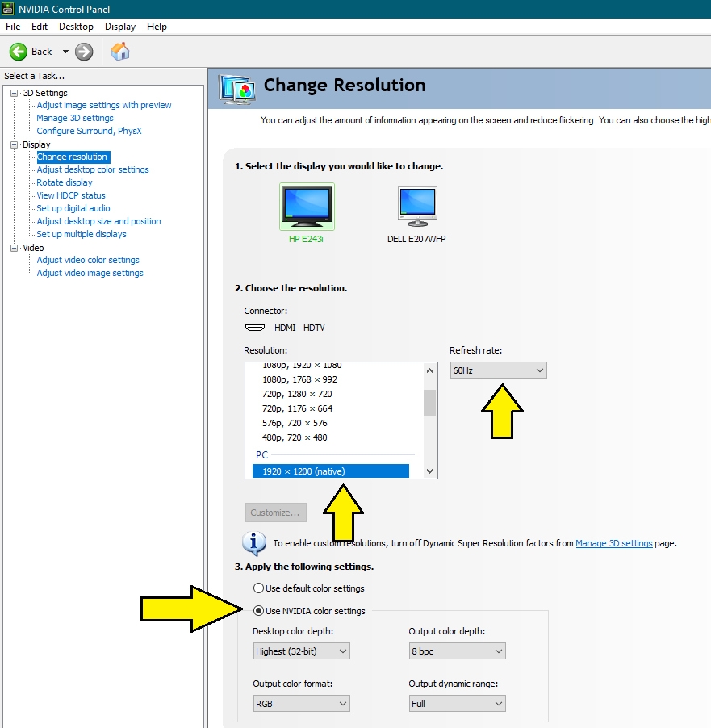Open View HDCP status task
Viewport: 711px width, 728px height.
(x=71, y=195)
